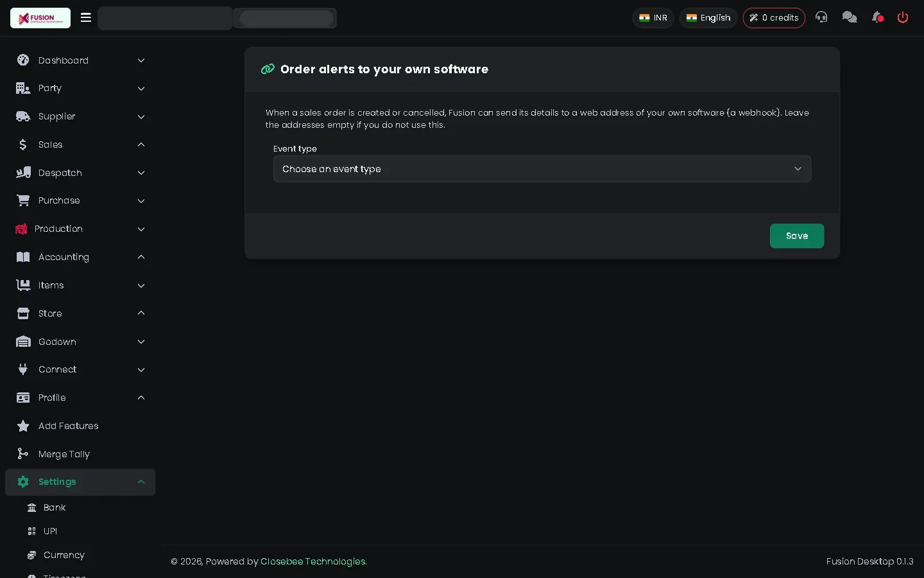Viewport: 924px width, 578px height.
Task: Click the Production menu label
Action: tap(58, 229)
